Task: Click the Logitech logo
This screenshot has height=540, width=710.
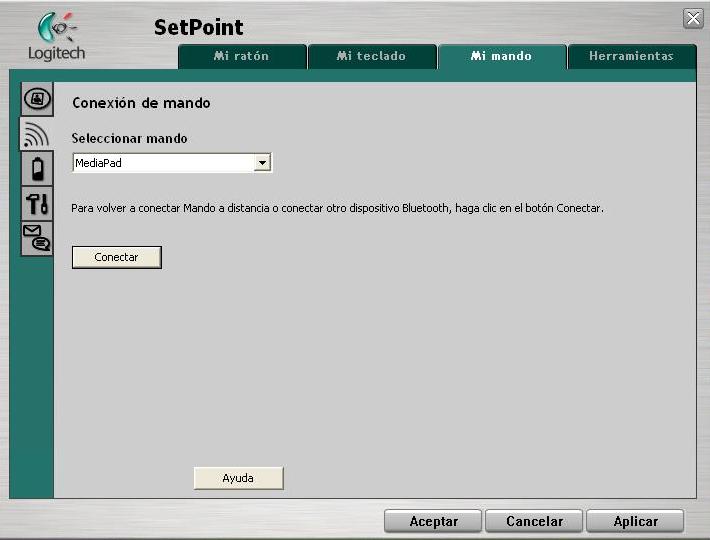Action: coord(56,36)
